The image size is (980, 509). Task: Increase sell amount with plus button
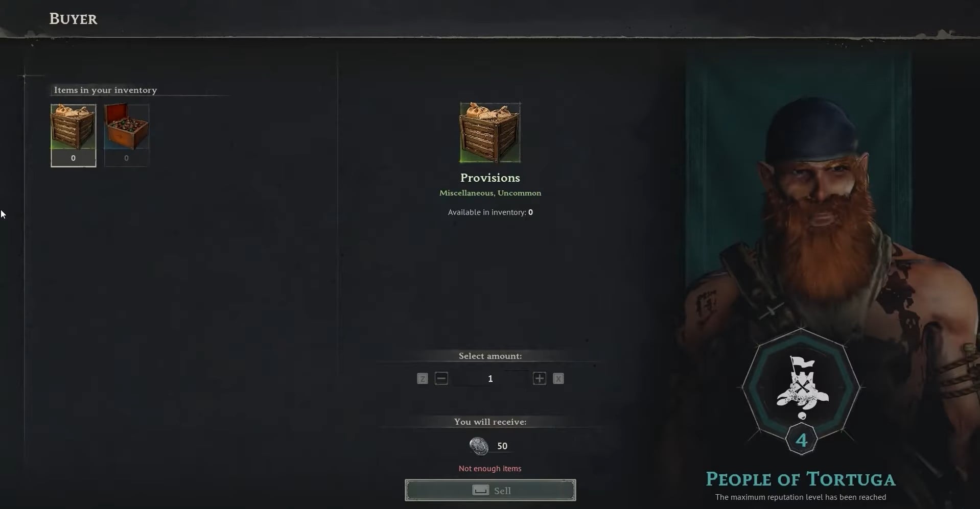pos(540,378)
